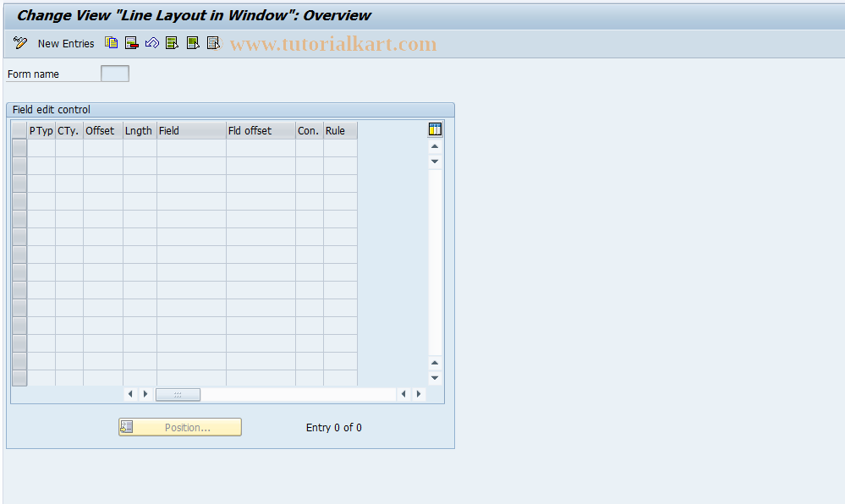845x504 pixels.
Task: Click the Display/Change toggle pencil icon
Action: point(20,43)
